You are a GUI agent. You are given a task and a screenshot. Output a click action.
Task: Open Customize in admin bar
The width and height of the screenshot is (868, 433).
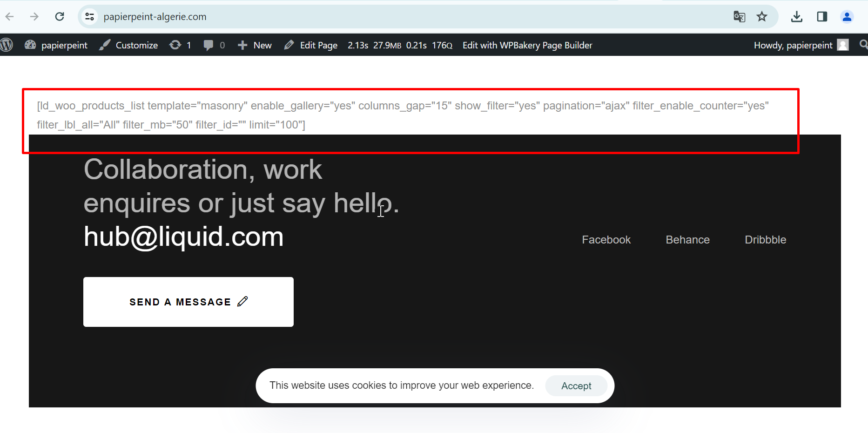(x=129, y=45)
